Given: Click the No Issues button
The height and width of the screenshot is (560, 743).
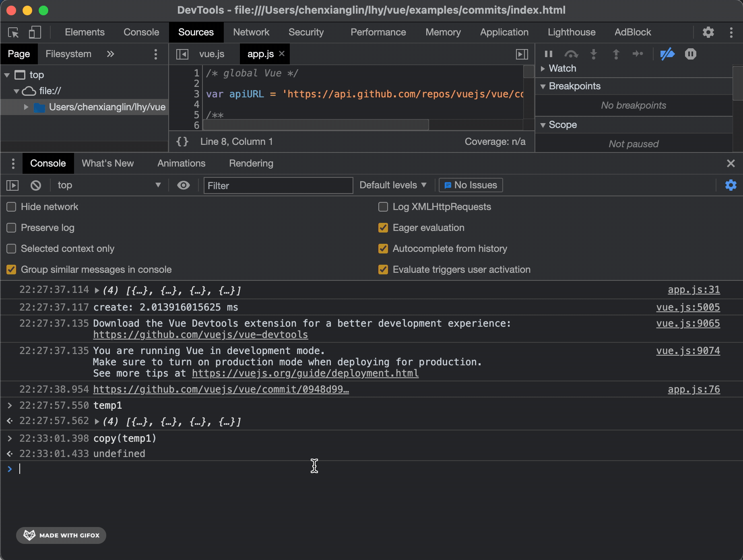Looking at the screenshot, I should point(471,185).
